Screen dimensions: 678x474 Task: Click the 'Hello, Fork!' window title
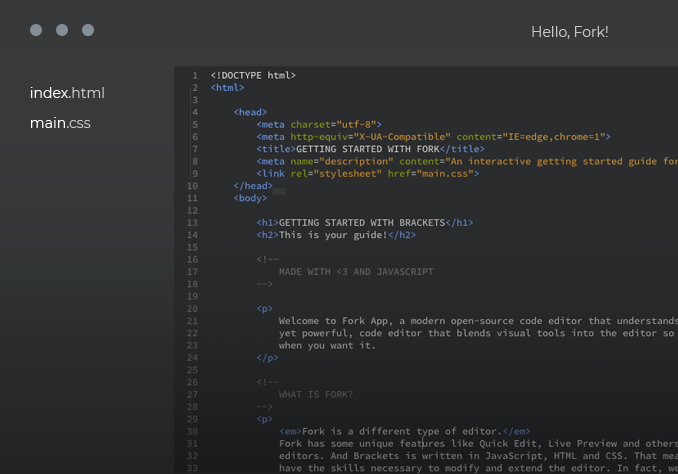coord(569,32)
